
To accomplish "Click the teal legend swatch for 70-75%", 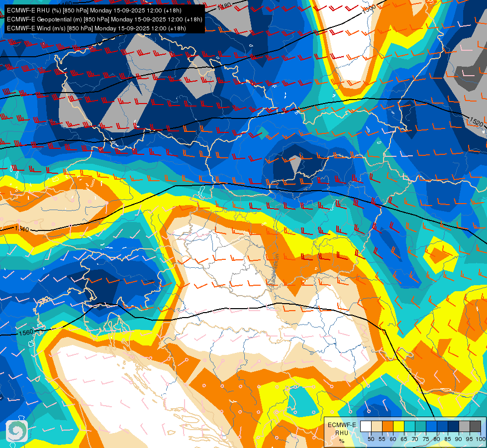I will coord(420,427).
